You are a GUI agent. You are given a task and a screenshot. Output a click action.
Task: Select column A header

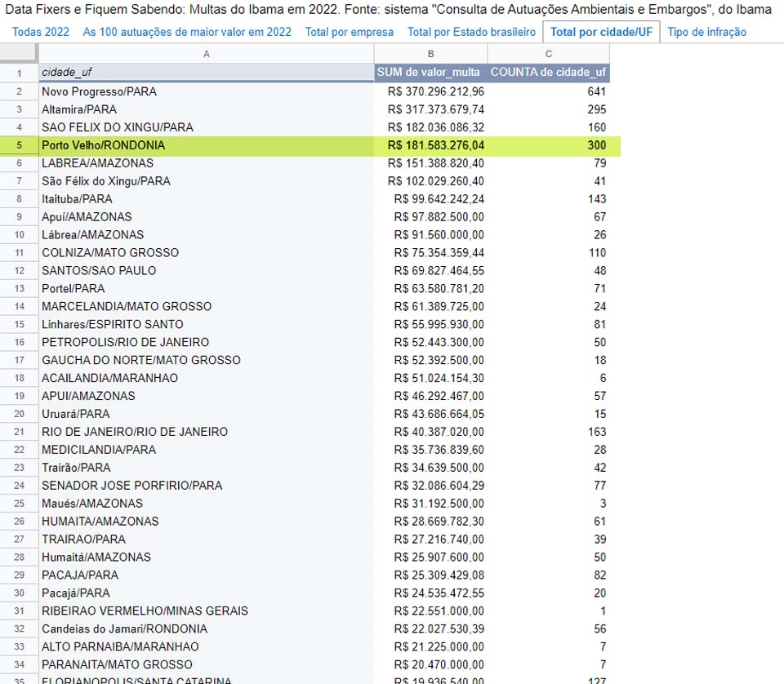click(x=206, y=54)
